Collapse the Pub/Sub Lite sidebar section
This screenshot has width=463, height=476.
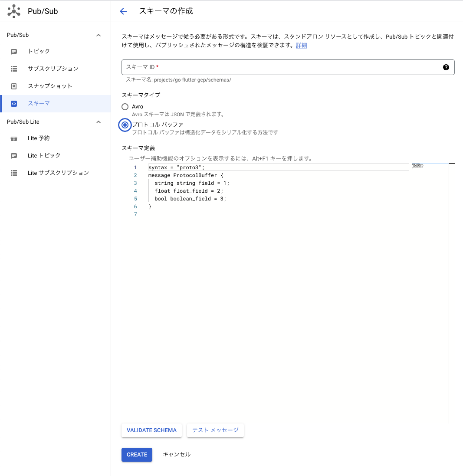(99, 122)
